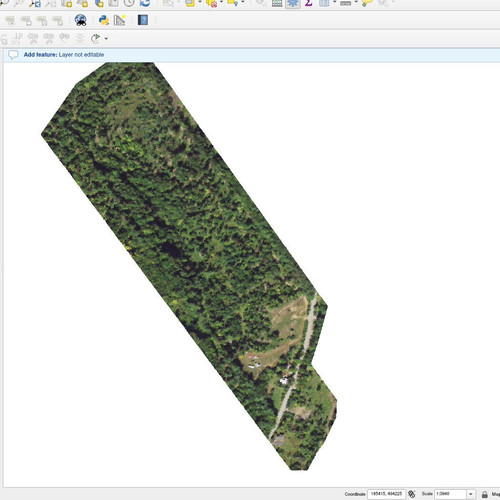Click the message bar speech bubble icon
500x500 pixels.
[x=13, y=55]
